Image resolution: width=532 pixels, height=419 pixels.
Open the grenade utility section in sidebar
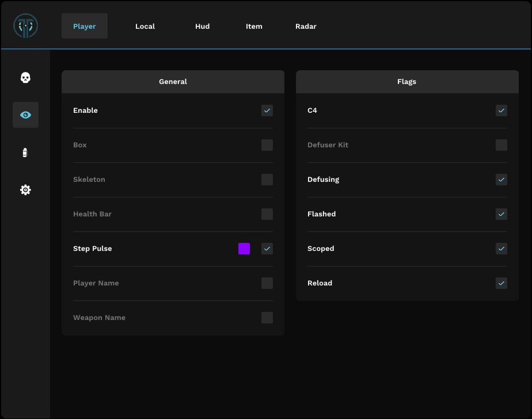(25, 152)
